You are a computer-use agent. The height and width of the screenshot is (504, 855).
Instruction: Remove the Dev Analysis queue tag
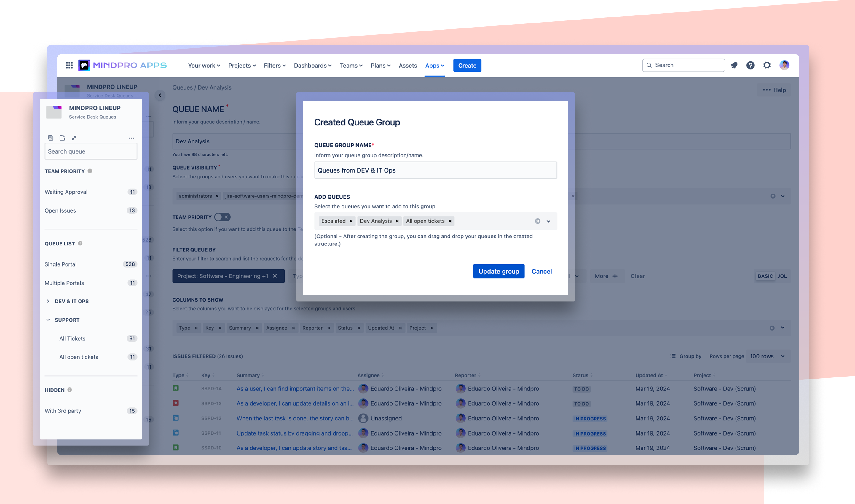pyautogui.click(x=397, y=221)
